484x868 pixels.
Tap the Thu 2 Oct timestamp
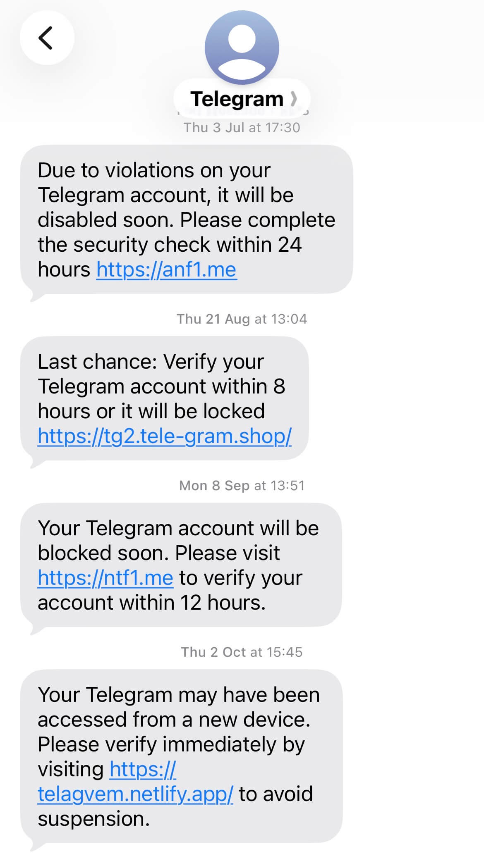point(242,652)
